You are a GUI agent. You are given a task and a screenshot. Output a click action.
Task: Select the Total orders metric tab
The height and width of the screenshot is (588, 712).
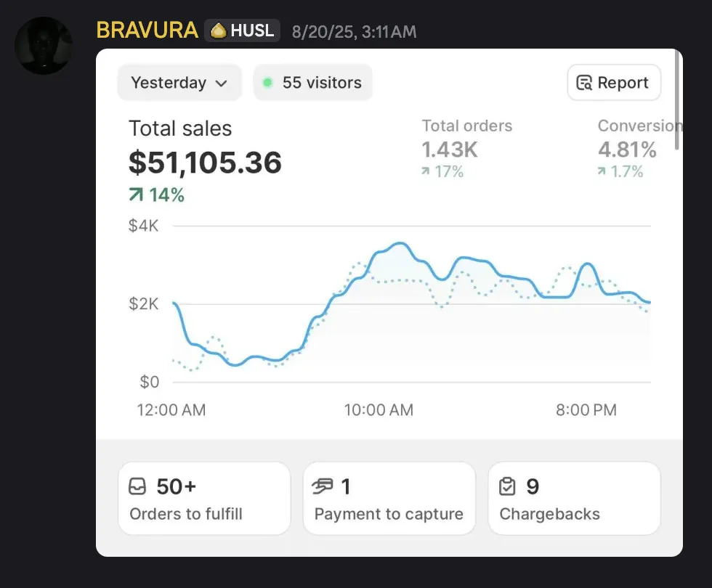pyautogui.click(x=466, y=148)
